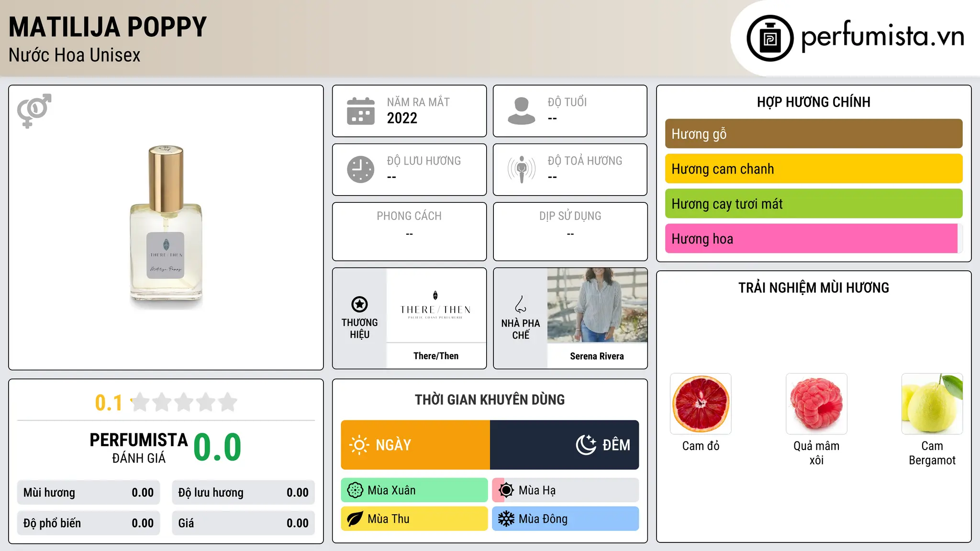Click the Hương cay tươi mát accord bar
Viewport: 980px width, 551px height.
tap(813, 204)
